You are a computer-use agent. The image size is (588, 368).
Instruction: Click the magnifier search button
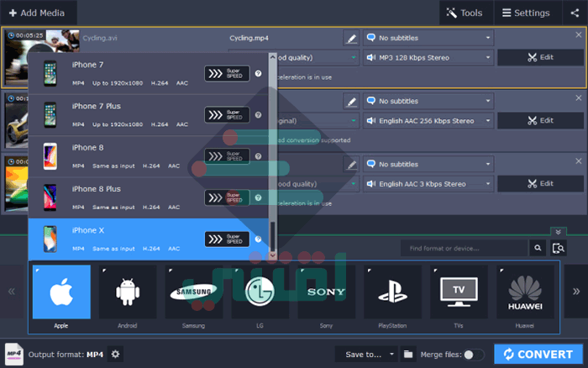[538, 249]
